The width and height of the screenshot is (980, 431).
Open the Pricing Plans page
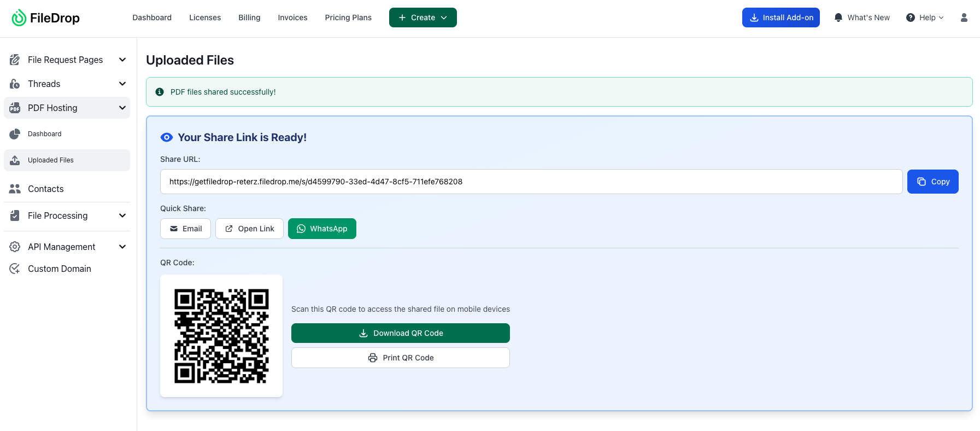348,18
